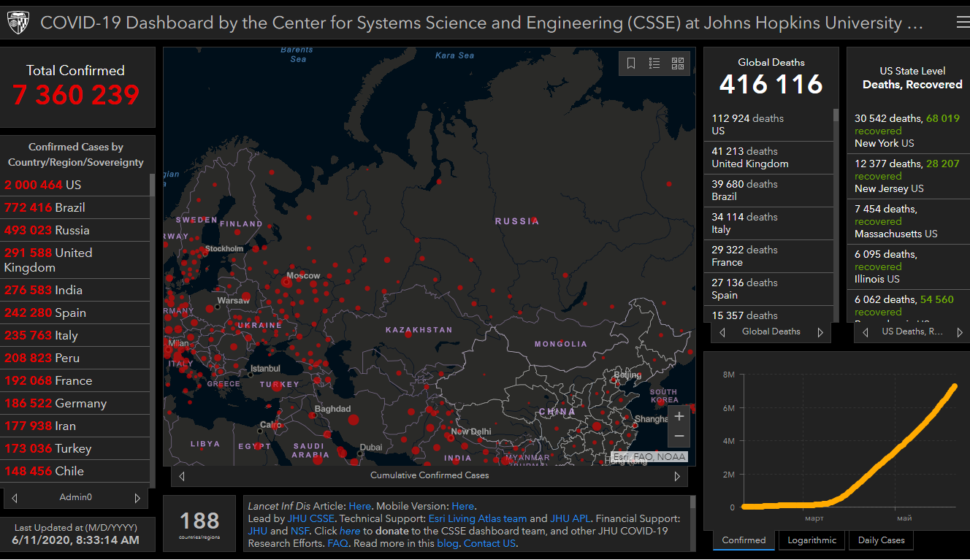The height and width of the screenshot is (560, 970).
Task: Open the basemap gallery icon
Action: click(678, 64)
